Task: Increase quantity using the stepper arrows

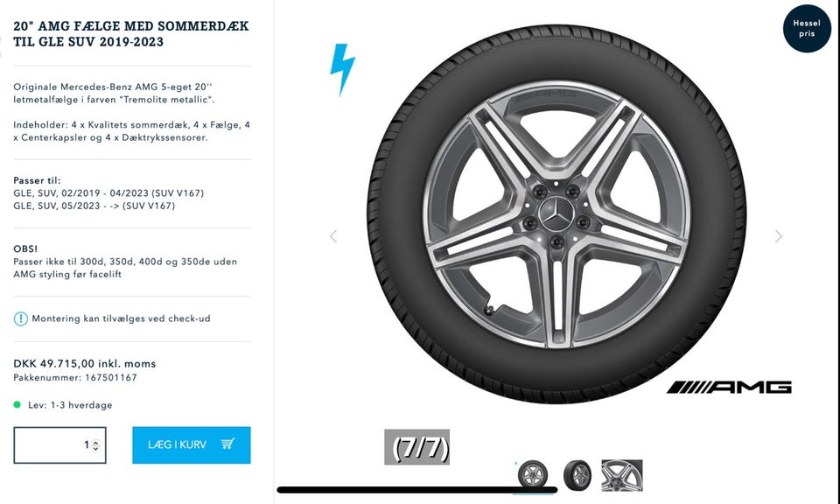Action: [x=96, y=443]
